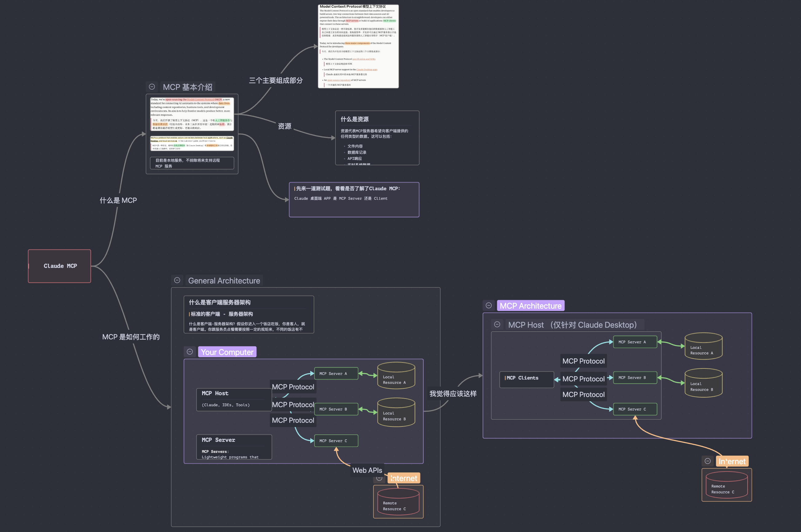The image size is (801, 532).
Task: Collapse the Your Computer group
Action: (190, 352)
